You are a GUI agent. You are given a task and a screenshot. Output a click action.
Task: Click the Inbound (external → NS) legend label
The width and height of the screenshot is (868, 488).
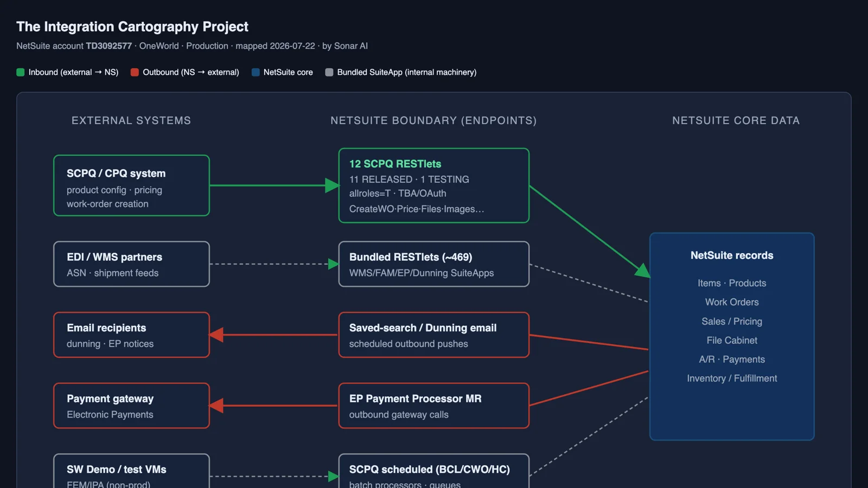tap(73, 72)
